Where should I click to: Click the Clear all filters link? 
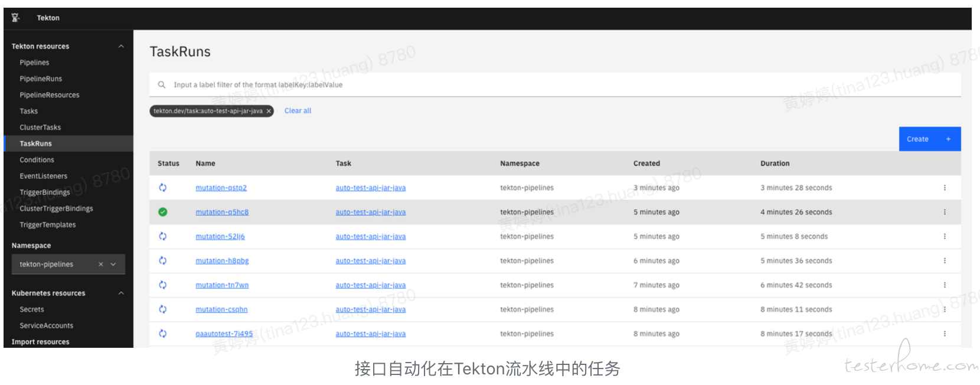(298, 110)
